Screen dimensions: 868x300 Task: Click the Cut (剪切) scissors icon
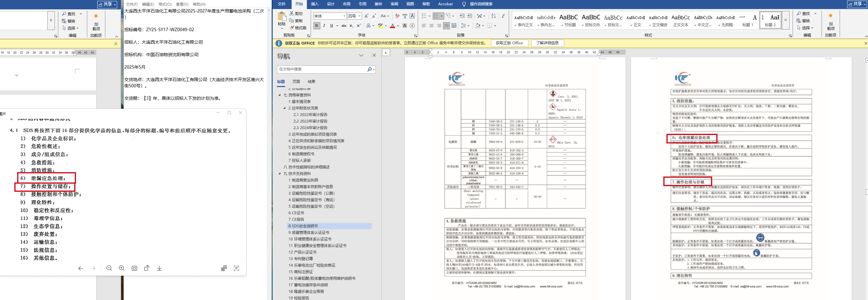(292, 13)
